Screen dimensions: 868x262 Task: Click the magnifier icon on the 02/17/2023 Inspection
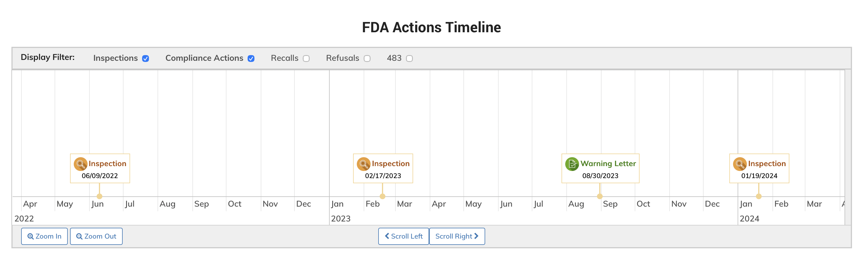pyautogui.click(x=363, y=164)
